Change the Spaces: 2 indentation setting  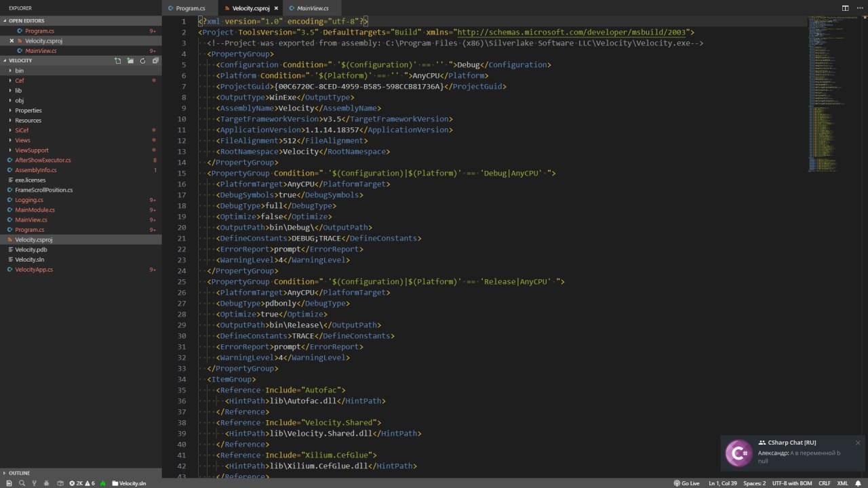(x=755, y=483)
